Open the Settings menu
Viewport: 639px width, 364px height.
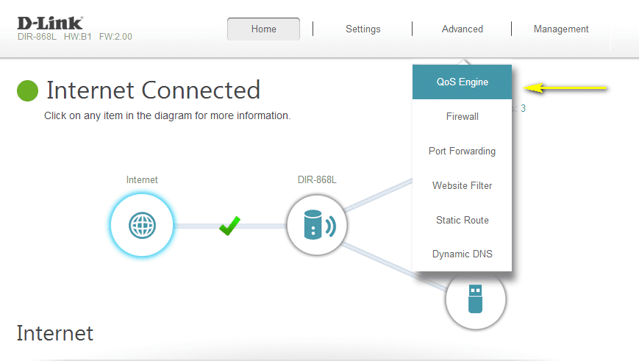point(363,29)
